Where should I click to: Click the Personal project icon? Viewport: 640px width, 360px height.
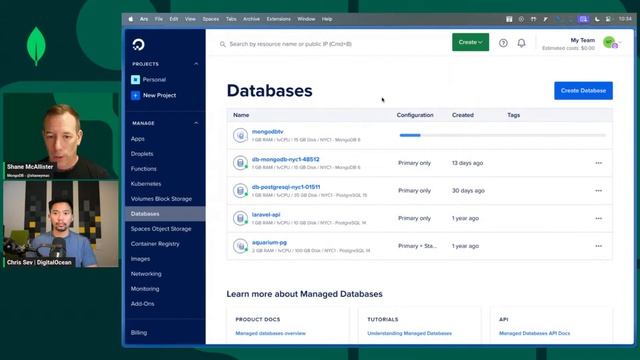[136, 80]
